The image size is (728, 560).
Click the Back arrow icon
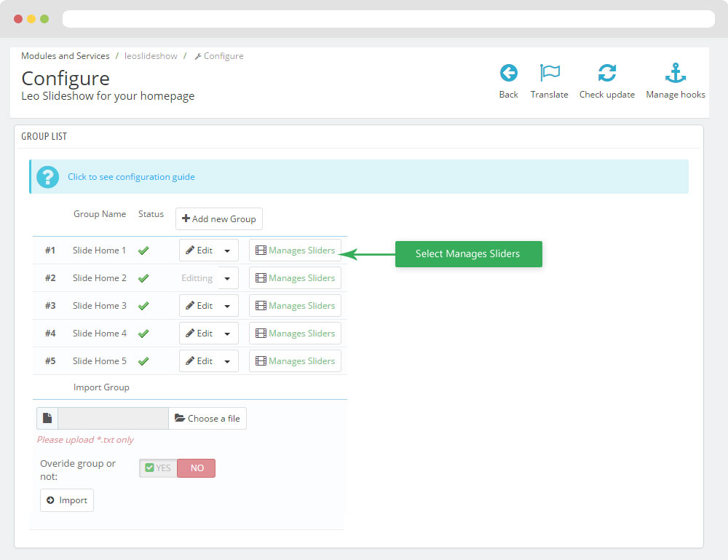(x=508, y=73)
